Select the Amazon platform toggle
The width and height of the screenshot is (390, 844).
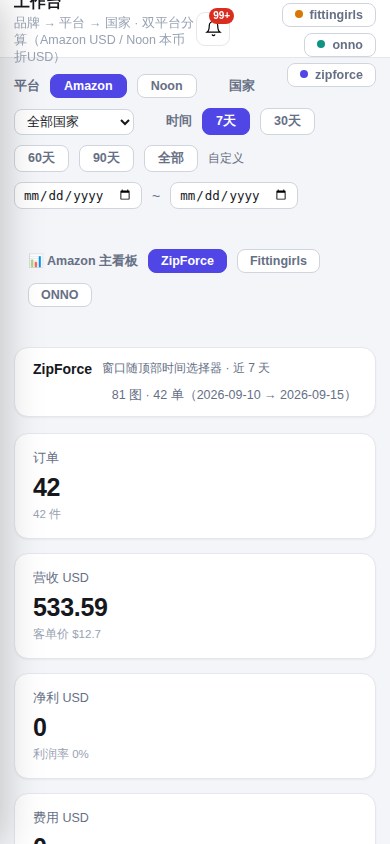[x=88, y=86]
